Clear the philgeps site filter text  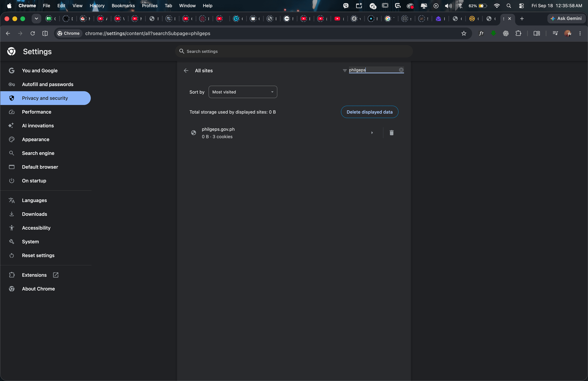pos(401,70)
